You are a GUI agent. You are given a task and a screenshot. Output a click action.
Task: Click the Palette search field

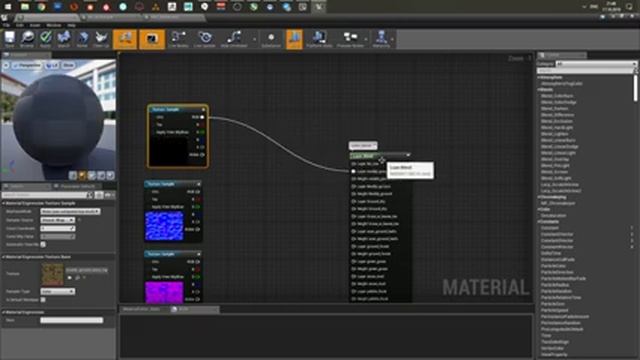[x=587, y=71]
